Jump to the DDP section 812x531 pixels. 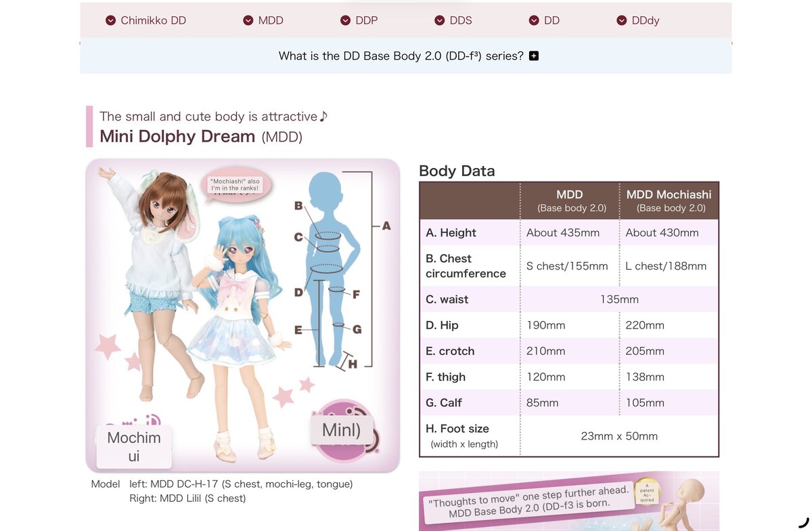coord(359,20)
